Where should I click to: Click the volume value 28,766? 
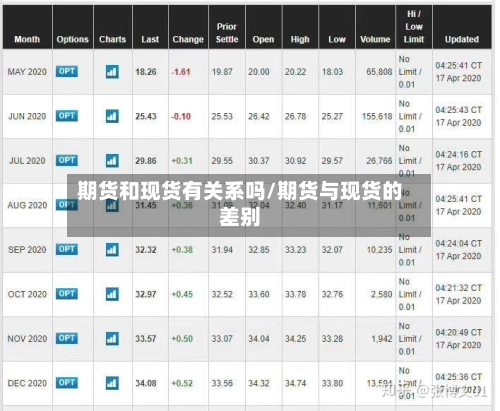(379, 161)
